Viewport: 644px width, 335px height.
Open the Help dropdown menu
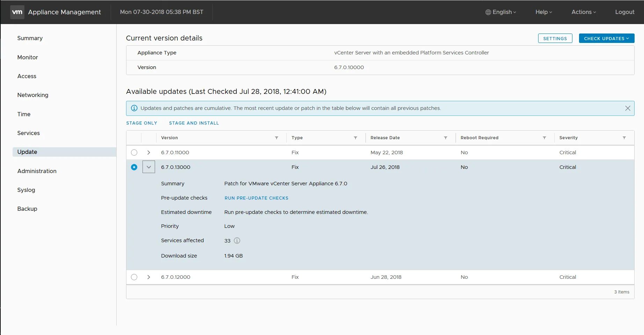544,12
